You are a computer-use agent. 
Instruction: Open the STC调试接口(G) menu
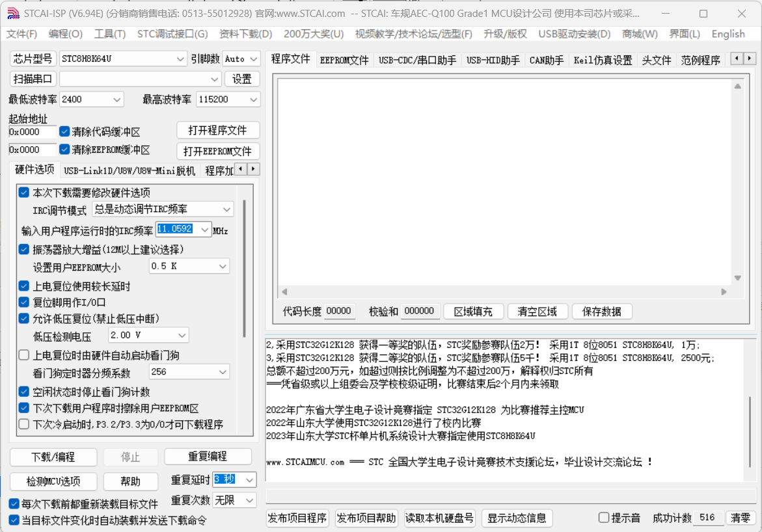pyautogui.click(x=172, y=34)
